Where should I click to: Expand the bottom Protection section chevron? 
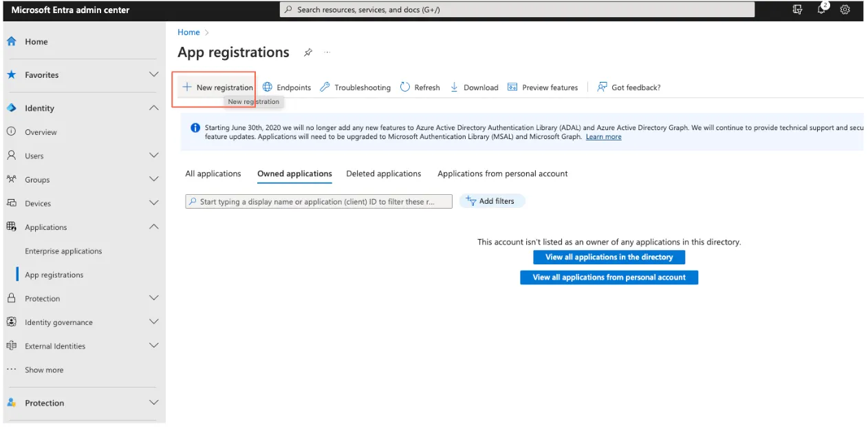point(154,403)
